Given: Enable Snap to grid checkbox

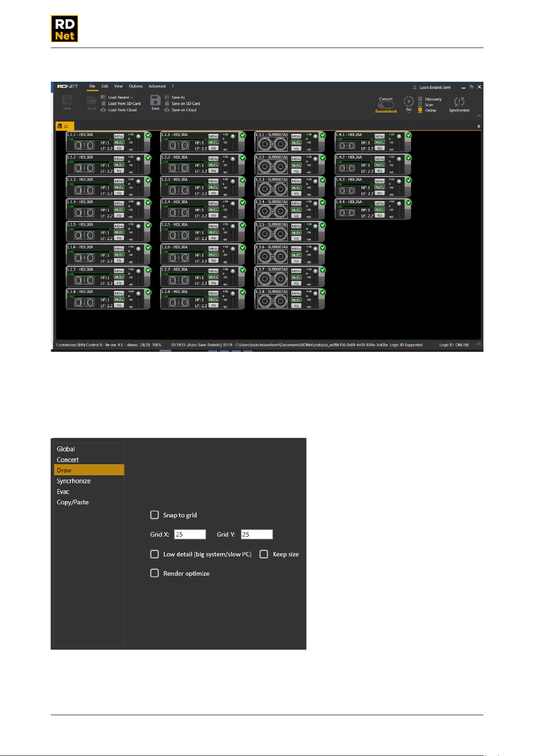Looking at the screenshot, I should tap(154, 515).
